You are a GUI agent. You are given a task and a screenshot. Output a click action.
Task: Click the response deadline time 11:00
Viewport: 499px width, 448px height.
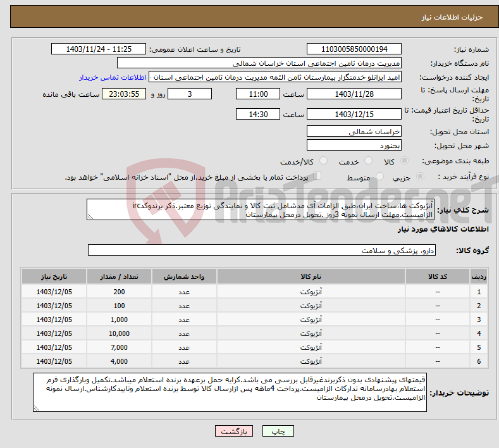click(x=258, y=94)
